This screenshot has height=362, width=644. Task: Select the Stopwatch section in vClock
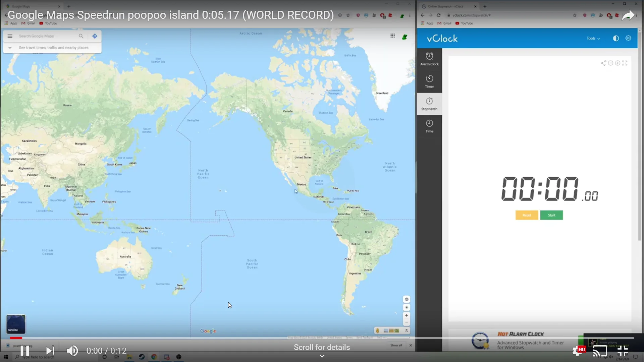click(x=429, y=104)
